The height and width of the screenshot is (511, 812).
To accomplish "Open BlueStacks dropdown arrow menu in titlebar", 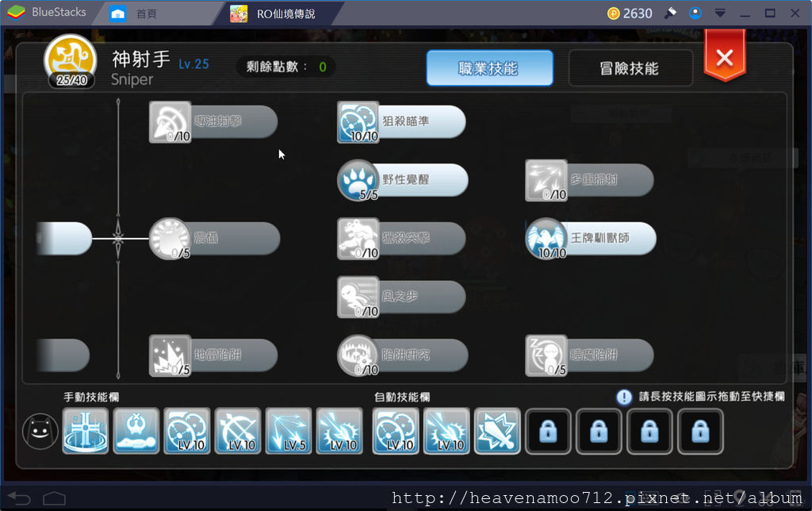I will pyautogui.click(x=720, y=13).
